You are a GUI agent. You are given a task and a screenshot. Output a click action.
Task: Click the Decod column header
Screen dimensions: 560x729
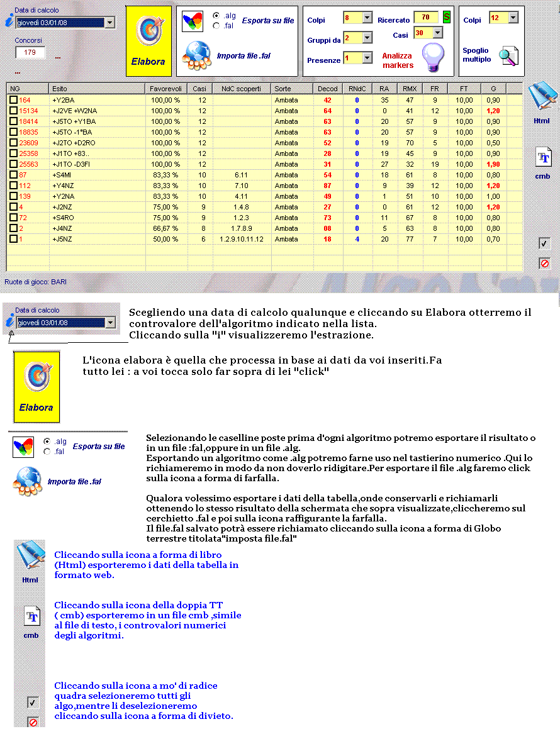pos(327,88)
